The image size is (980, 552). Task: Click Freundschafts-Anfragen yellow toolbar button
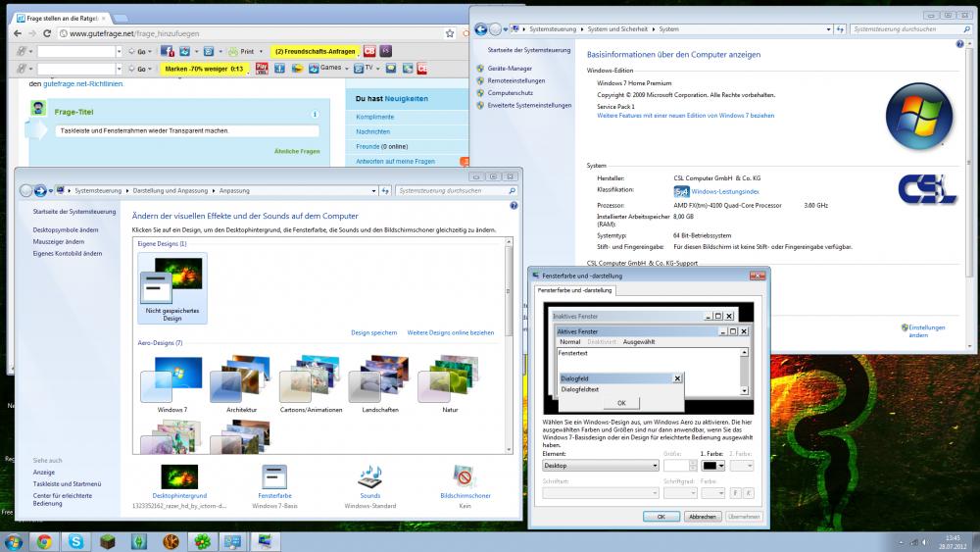[315, 51]
